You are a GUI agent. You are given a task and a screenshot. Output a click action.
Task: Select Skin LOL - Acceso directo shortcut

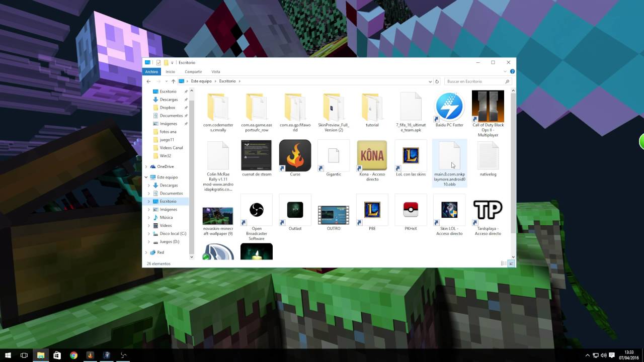click(449, 215)
